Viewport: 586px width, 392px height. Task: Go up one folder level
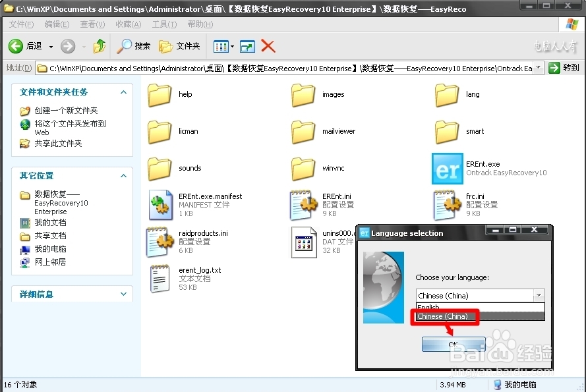pos(100,46)
